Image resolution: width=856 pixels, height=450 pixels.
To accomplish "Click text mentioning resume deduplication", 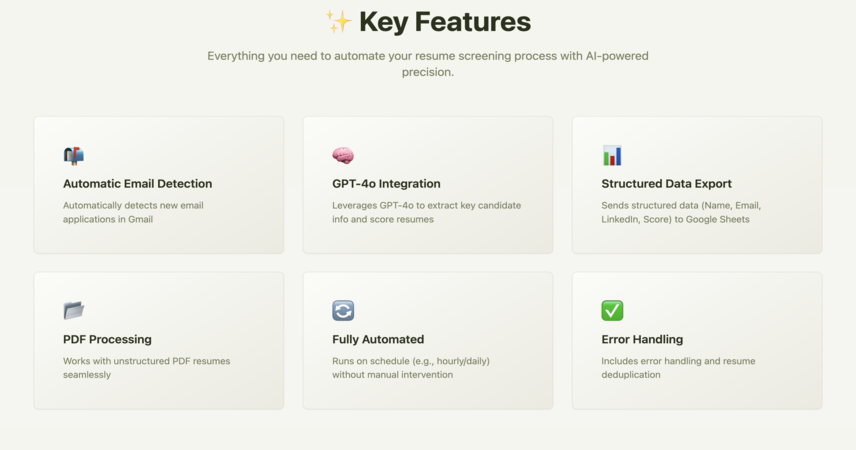I will [678, 368].
